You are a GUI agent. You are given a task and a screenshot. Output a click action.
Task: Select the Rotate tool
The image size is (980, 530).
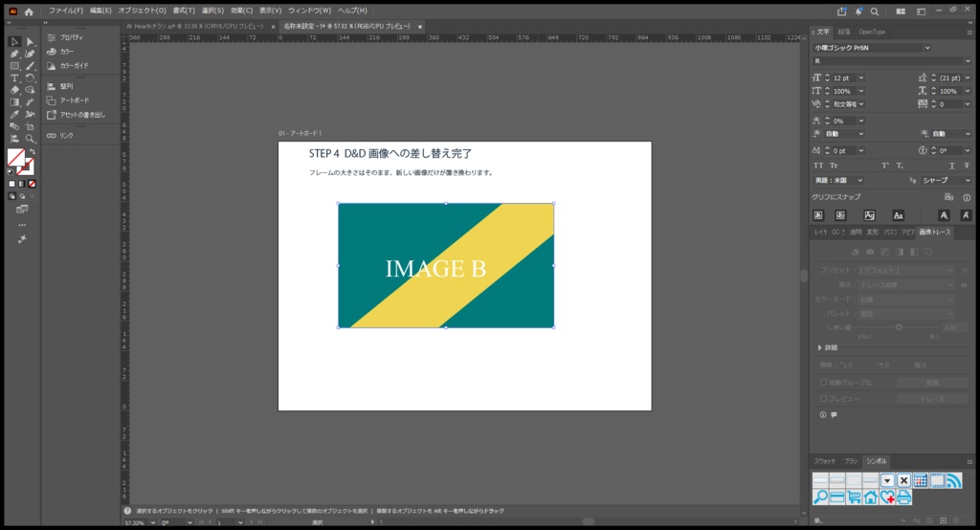click(30, 78)
